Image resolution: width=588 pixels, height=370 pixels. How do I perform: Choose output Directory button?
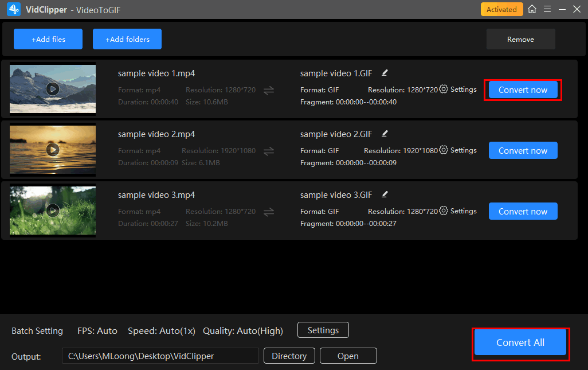pos(289,356)
